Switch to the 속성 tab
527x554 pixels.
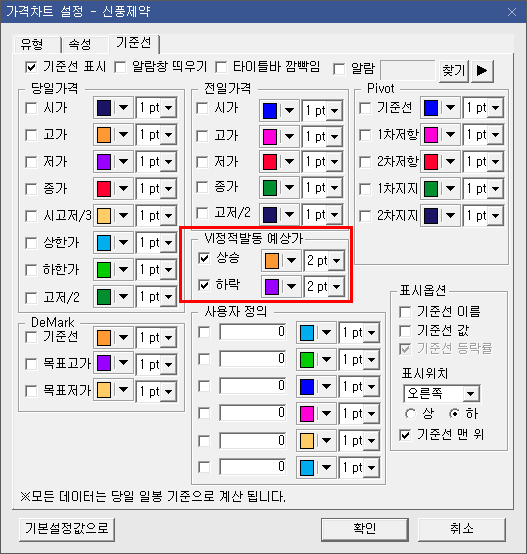tap(84, 45)
